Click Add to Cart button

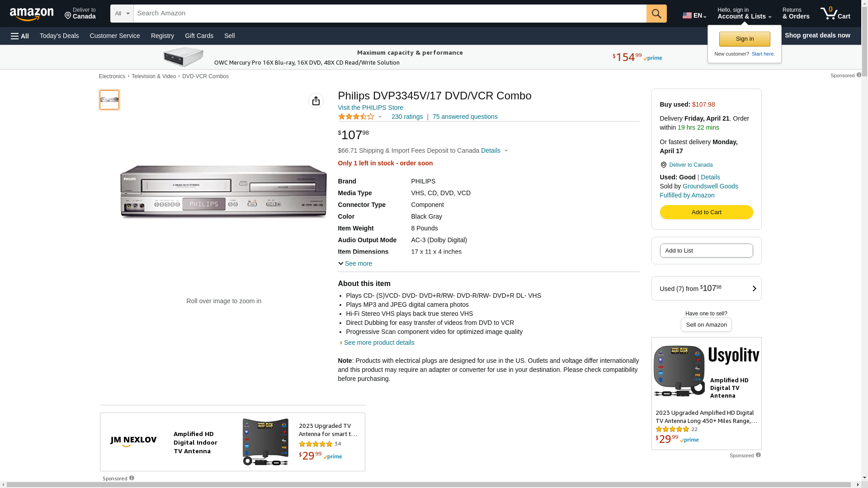point(706,212)
